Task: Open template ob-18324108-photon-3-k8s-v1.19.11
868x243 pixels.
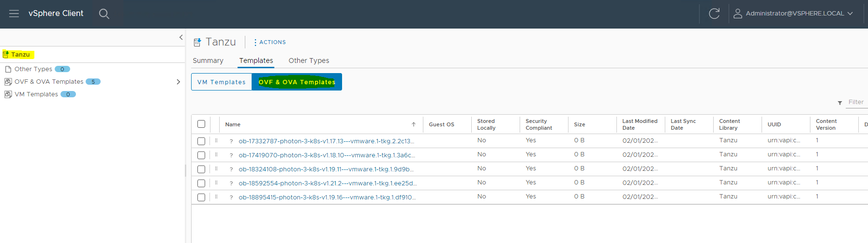Action: pyautogui.click(x=326, y=169)
